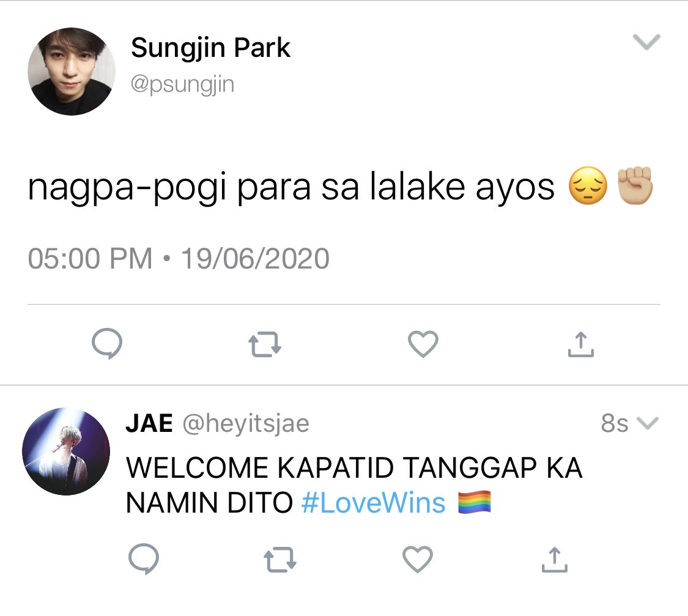688x616 pixels.
Task: Share Sungjin Park's tweet
Action: [580, 344]
